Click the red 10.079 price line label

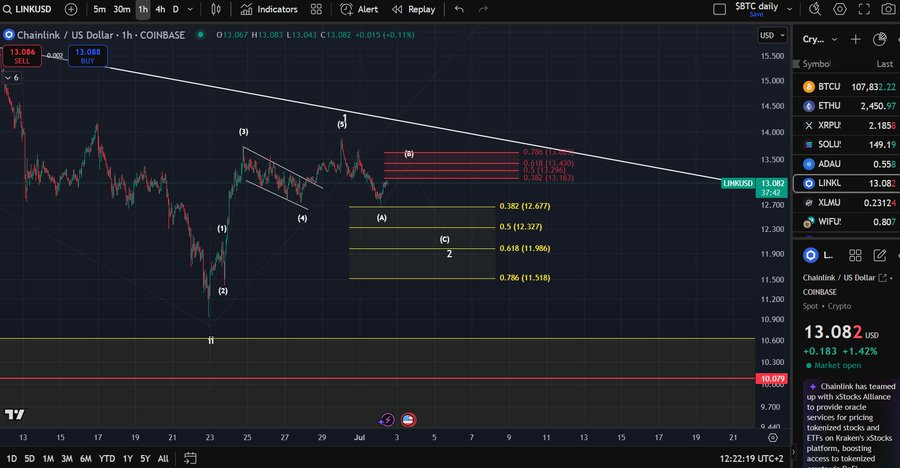click(x=773, y=378)
